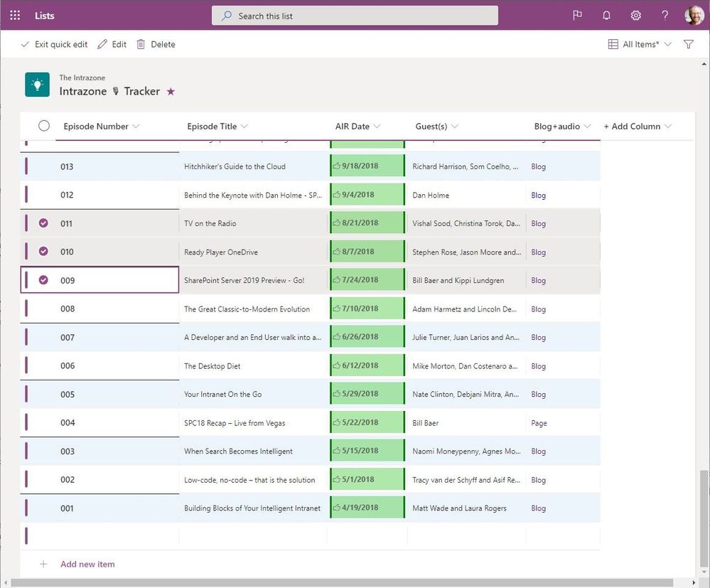
Task: Select the 'Hitchhiker's Guide to the Cloud' title cell
Action: 253,166
